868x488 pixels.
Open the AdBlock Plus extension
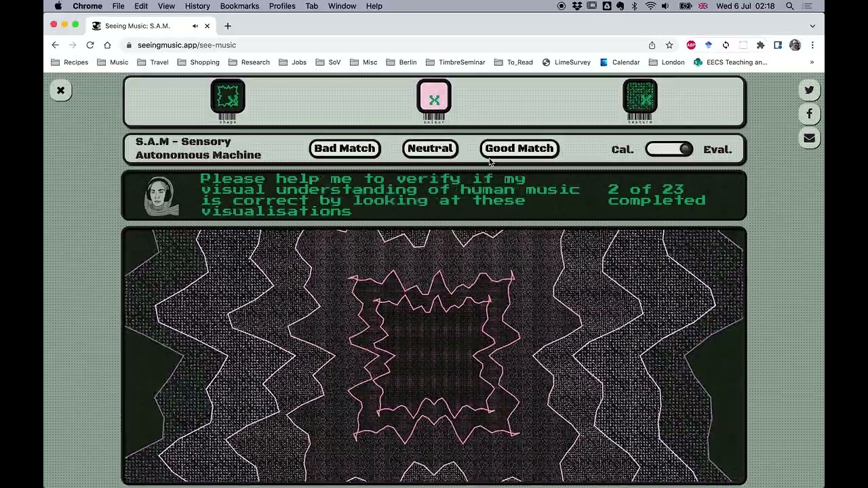(691, 45)
